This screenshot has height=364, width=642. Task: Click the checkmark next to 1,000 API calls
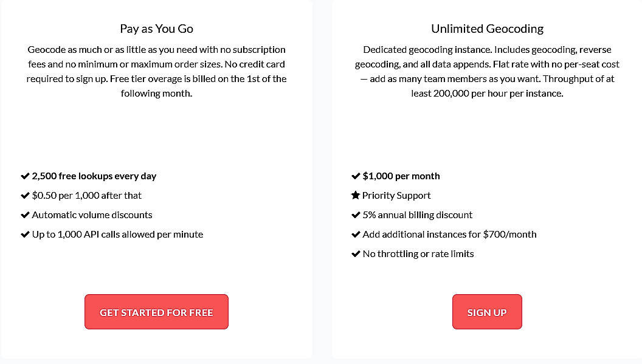coord(26,234)
